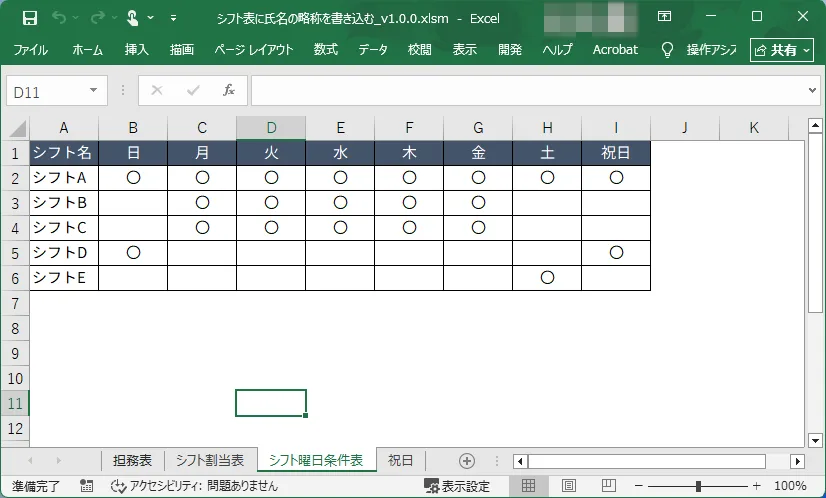The height and width of the screenshot is (498, 826).
Task: Switch to Page Layout view icon
Action: 568,485
